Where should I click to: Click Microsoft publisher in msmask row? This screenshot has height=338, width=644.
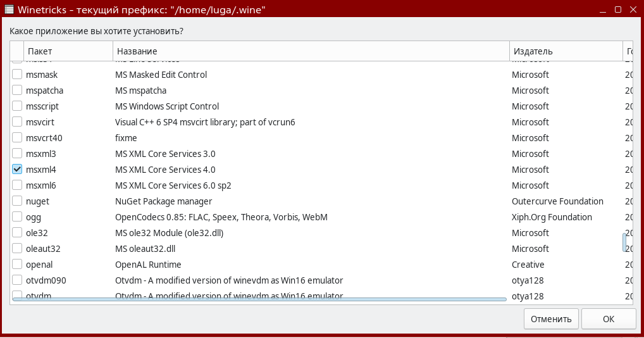[x=530, y=75]
